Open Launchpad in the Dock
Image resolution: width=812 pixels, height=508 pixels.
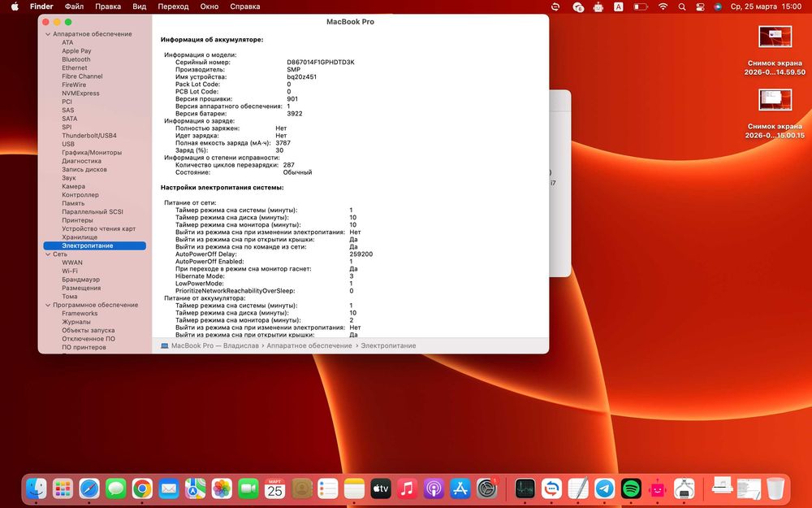coord(63,488)
